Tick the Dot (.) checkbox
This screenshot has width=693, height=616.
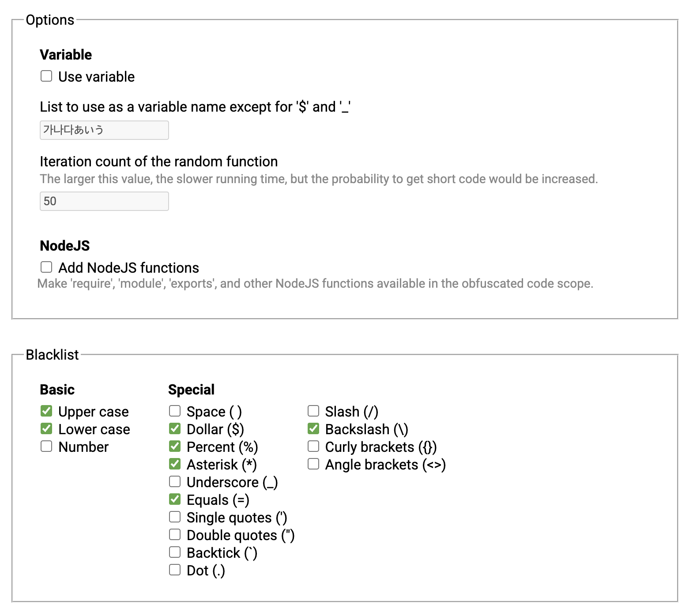click(175, 570)
